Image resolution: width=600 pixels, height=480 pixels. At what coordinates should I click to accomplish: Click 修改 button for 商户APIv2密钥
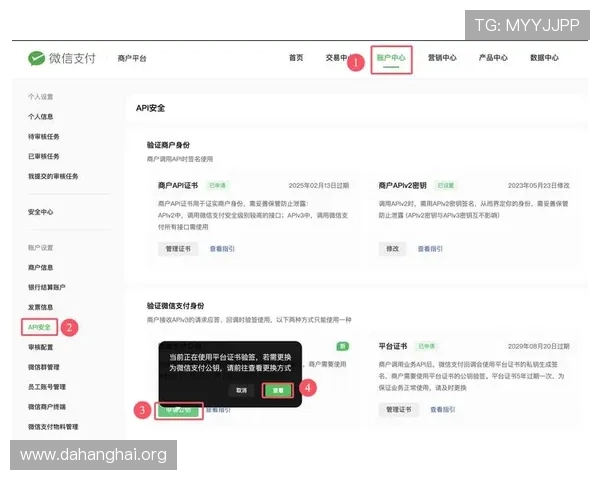point(392,249)
